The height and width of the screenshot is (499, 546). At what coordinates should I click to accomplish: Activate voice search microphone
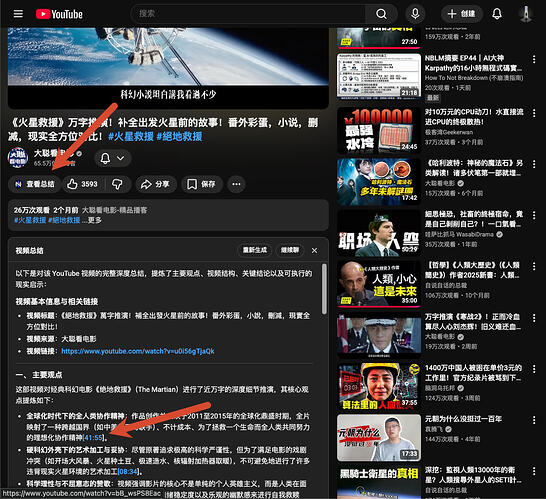tap(415, 14)
